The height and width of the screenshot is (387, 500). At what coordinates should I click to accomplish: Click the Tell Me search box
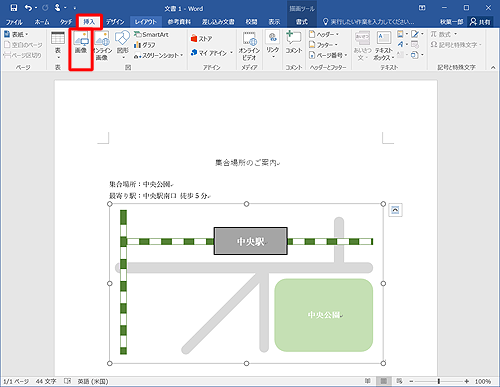[369, 22]
